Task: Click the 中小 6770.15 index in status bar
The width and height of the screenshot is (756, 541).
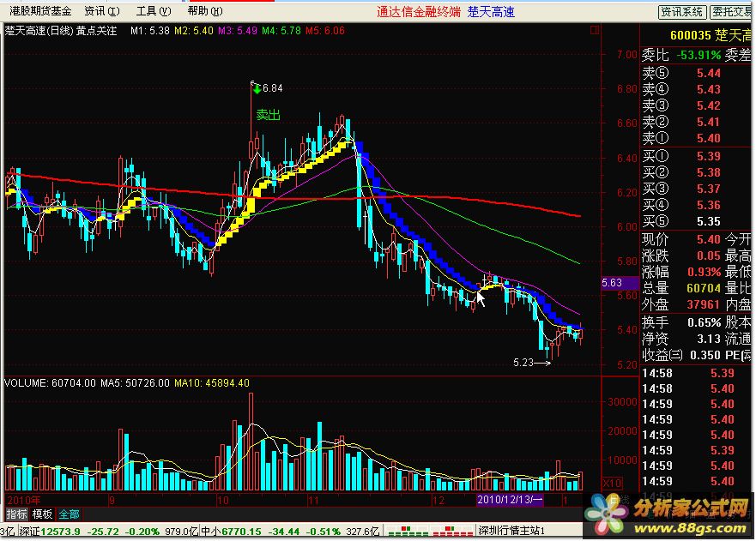Action: click(x=231, y=532)
